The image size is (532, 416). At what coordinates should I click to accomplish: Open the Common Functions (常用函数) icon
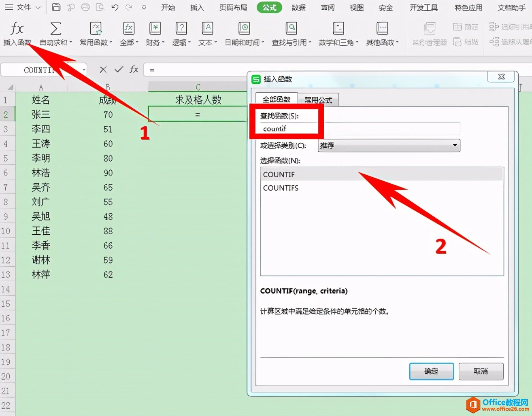click(x=96, y=28)
